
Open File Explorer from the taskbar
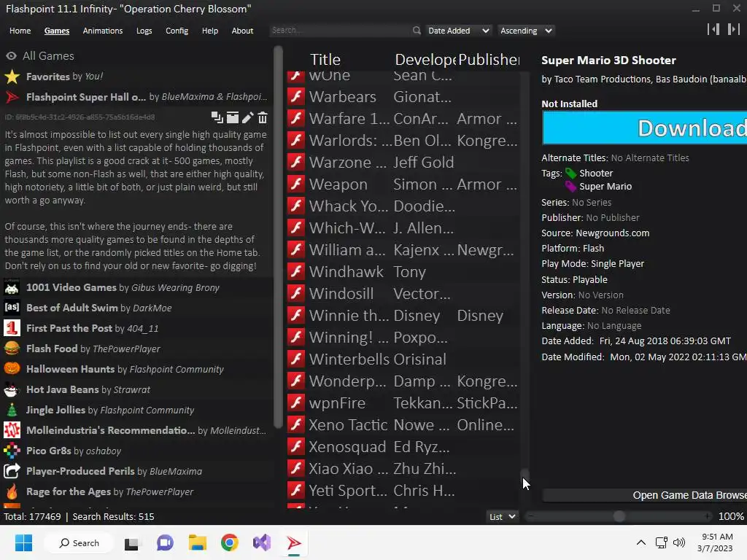(x=197, y=542)
